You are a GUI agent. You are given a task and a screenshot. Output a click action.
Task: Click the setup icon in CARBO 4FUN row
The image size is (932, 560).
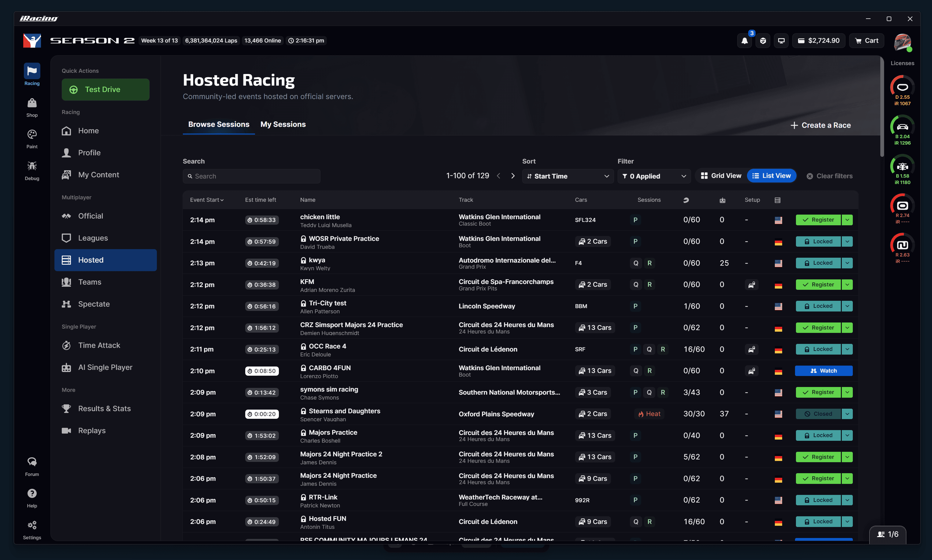tap(752, 371)
